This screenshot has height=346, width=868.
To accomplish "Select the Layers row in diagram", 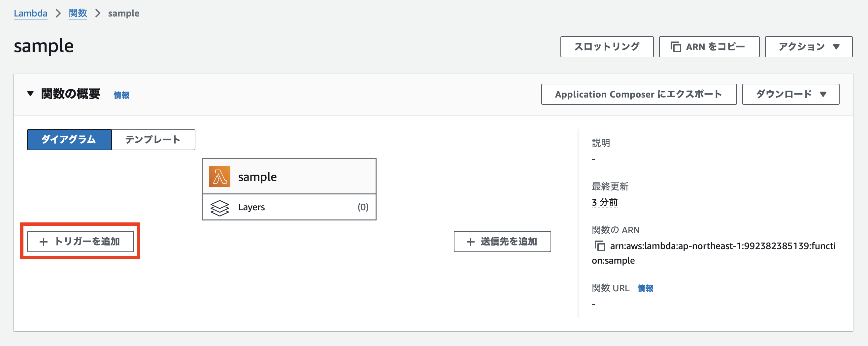I will [x=289, y=207].
